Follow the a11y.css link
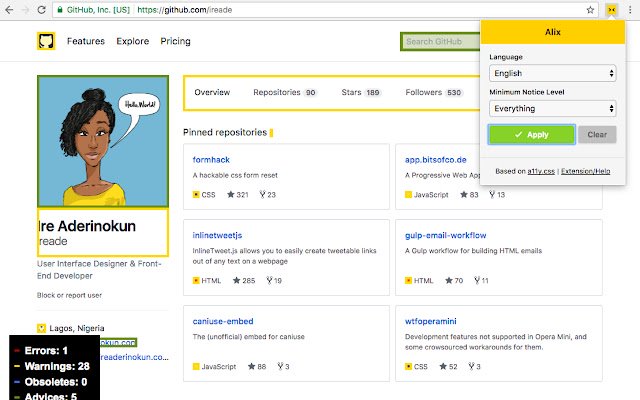 point(541,171)
